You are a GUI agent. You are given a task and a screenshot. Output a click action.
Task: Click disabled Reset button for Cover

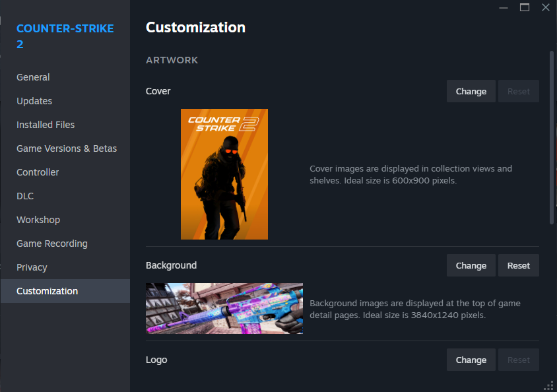tap(519, 91)
